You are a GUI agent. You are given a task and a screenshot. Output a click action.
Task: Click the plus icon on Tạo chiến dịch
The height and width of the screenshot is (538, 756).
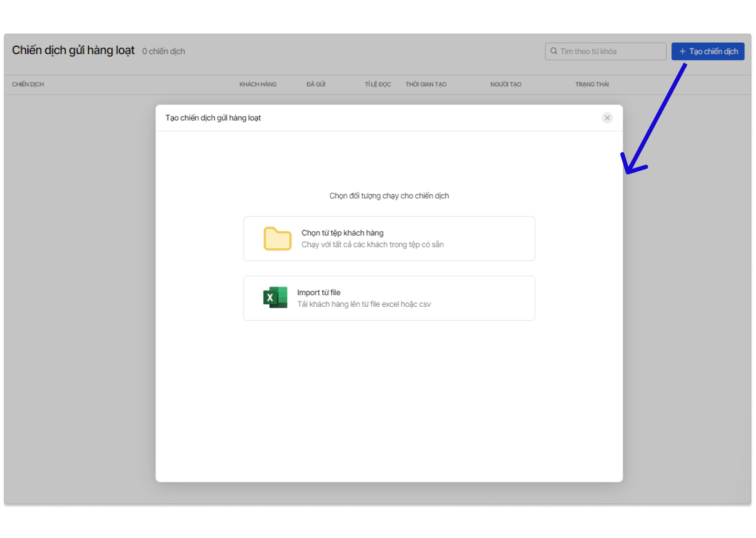(682, 51)
